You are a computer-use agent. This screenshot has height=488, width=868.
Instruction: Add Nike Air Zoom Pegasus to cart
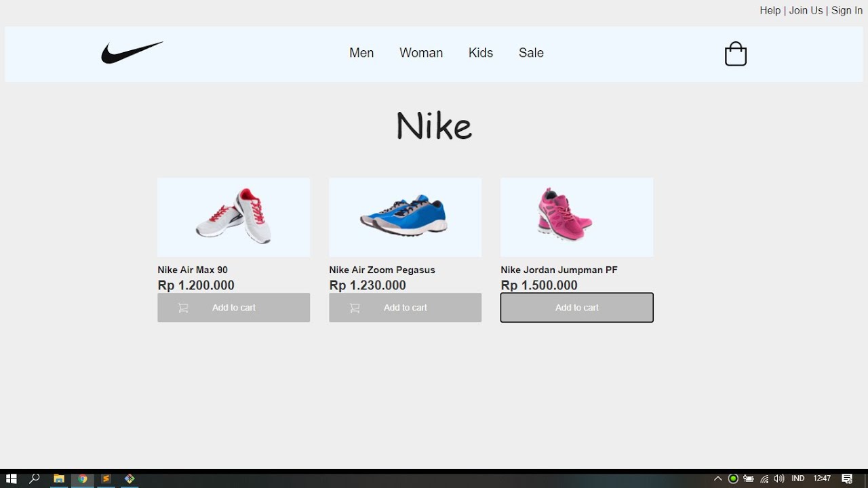pos(406,308)
